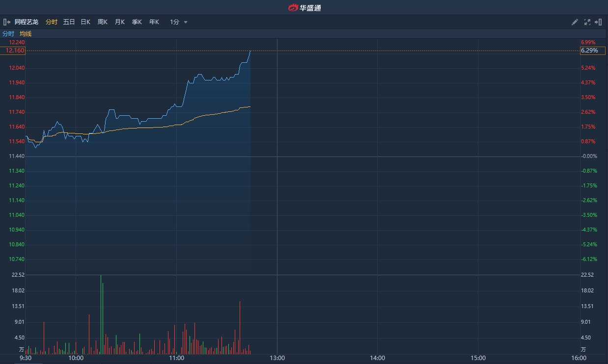Select the 1分 period selector
The height and width of the screenshot is (364, 608).
coord(174,22)
